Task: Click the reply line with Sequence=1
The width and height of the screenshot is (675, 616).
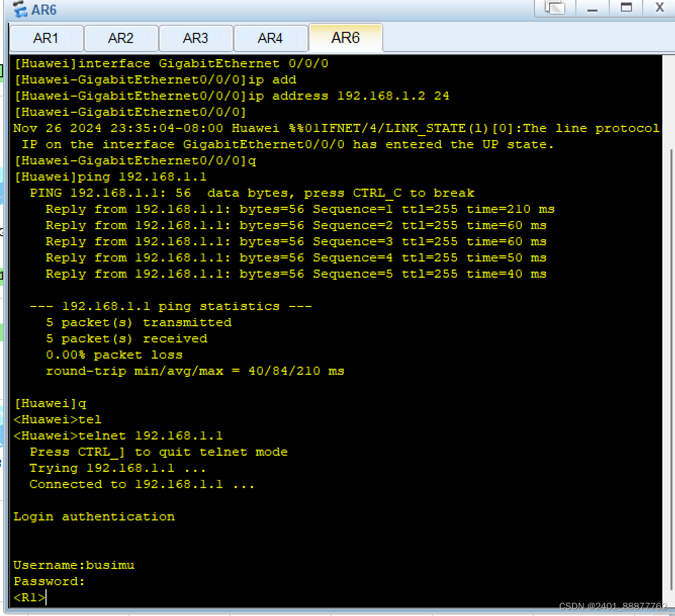Action: point(300,209)
